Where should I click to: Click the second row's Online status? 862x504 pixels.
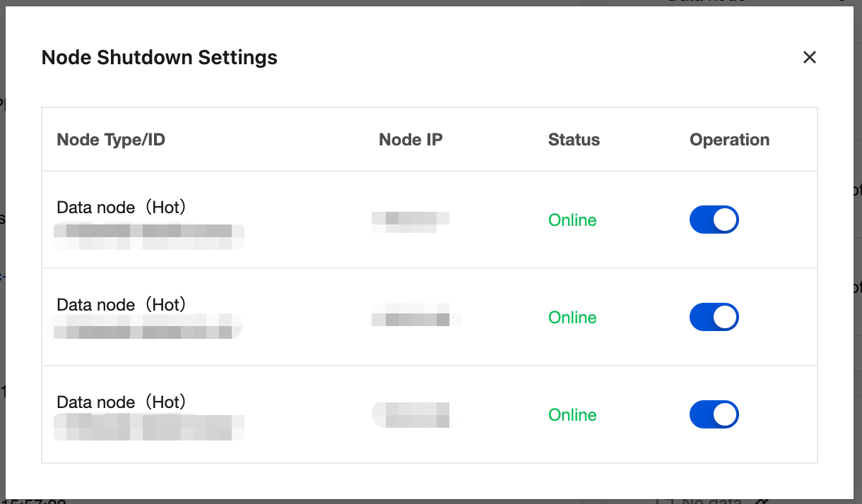pos(572,318)
